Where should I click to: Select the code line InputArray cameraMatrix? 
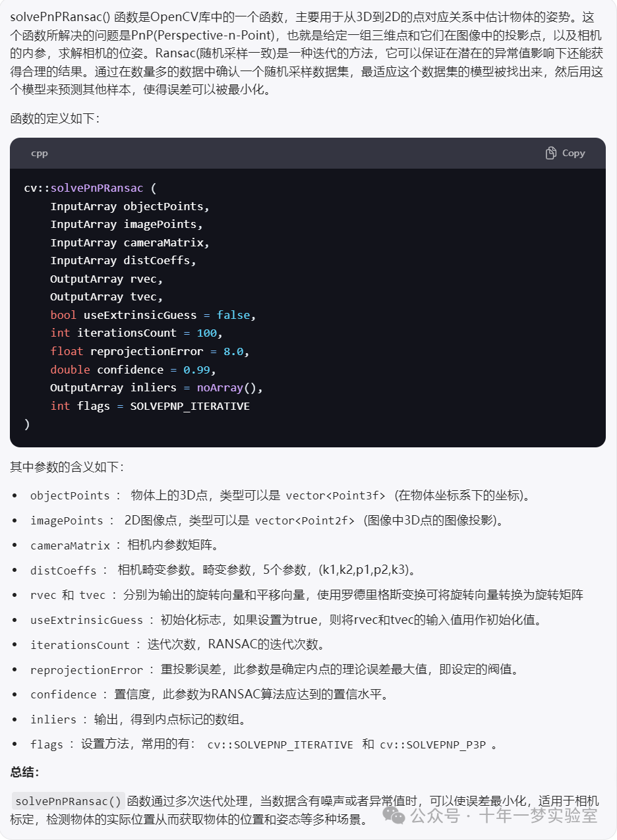click(x=130, y=242)
